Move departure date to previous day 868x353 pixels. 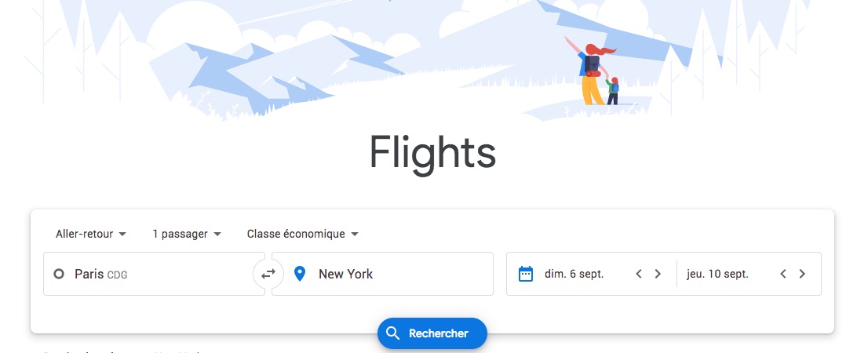[639, 274]
